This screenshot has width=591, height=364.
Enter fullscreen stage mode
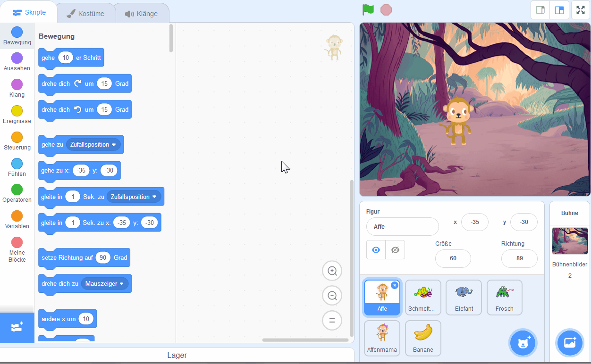click(580, 10)
